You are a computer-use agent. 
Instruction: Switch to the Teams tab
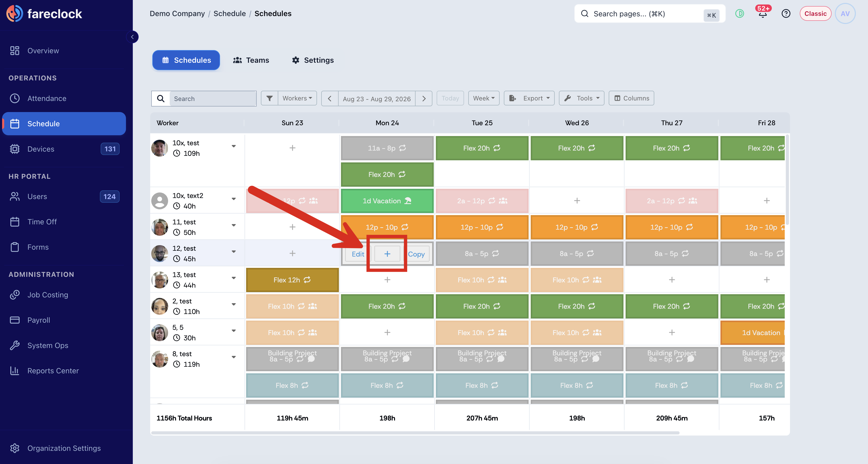pyautogui.click(x=251, y=60)
